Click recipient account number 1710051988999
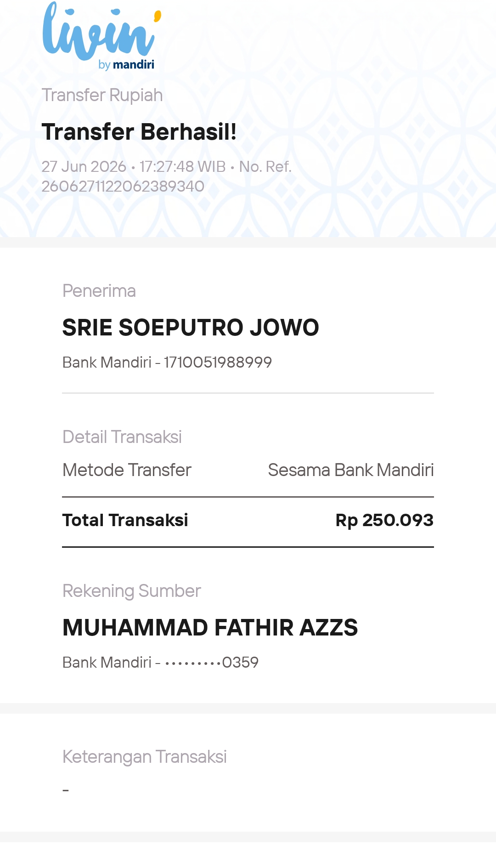Image resolution: width=496 pixels, height=868 pixels. (218, 363)
